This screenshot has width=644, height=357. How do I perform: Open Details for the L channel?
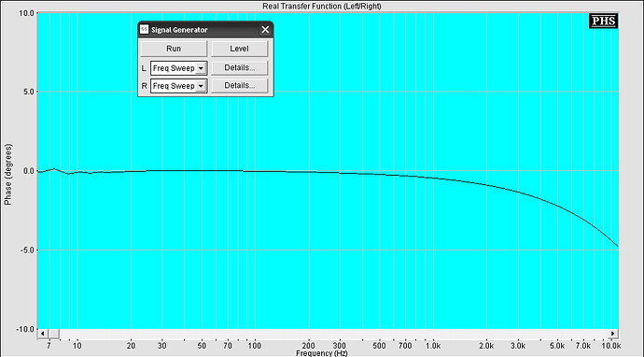[x=240, y=68]
